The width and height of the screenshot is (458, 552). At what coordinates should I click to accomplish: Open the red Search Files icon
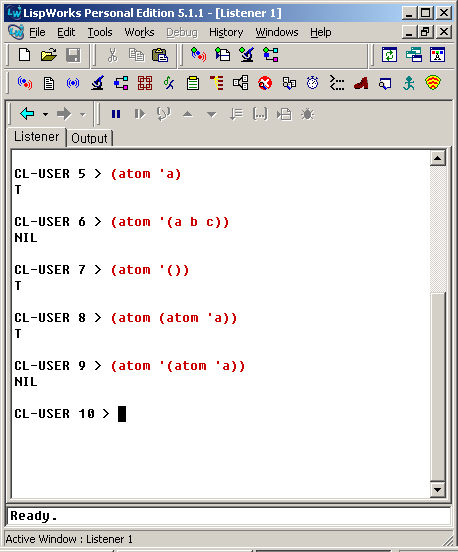pyautogui.click(x=265, y=83)
